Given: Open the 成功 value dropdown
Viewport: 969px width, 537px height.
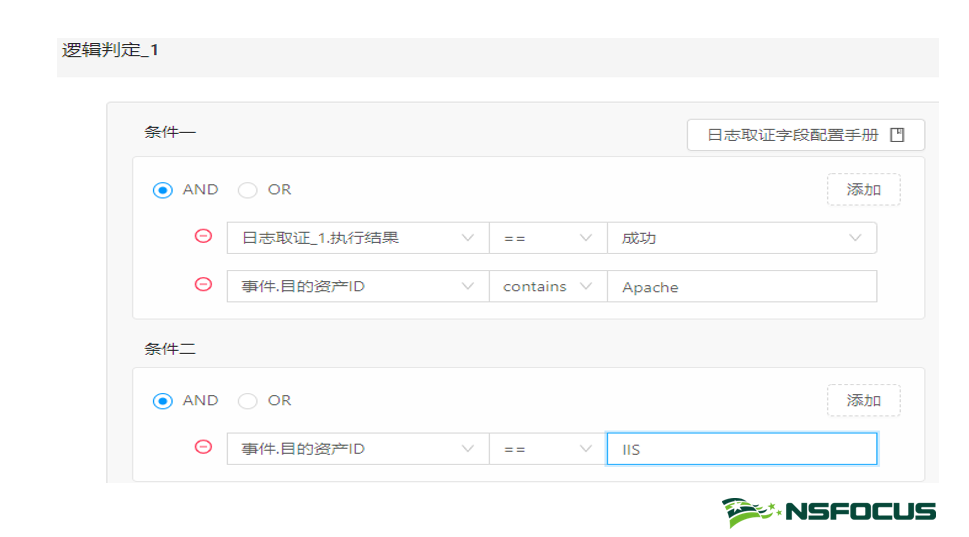Looking at the screenshot, I should tap(741, 238).
